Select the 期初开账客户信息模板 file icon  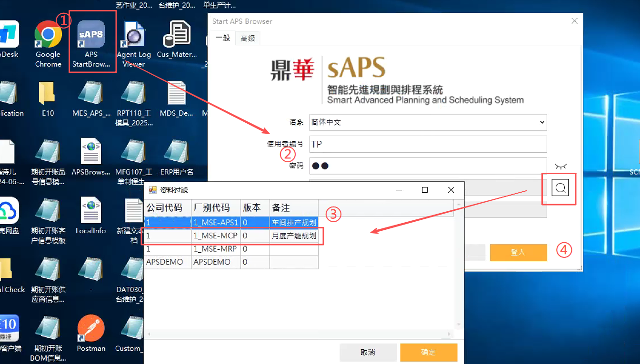[x=48, y=221]
